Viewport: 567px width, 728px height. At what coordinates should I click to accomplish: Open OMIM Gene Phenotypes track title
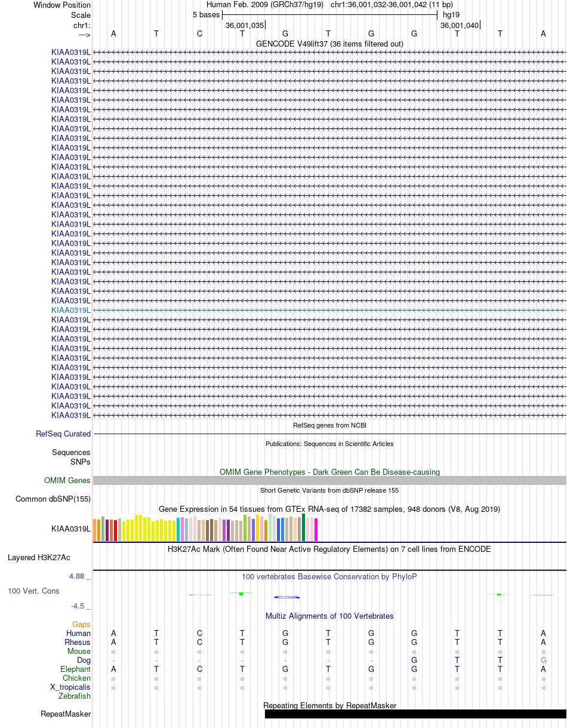[x=329, y=472]
